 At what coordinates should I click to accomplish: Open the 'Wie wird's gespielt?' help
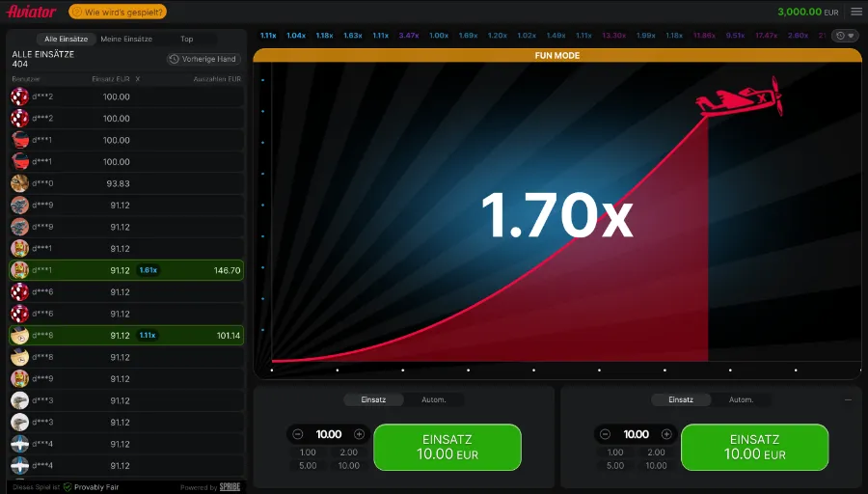click(118, 12)
